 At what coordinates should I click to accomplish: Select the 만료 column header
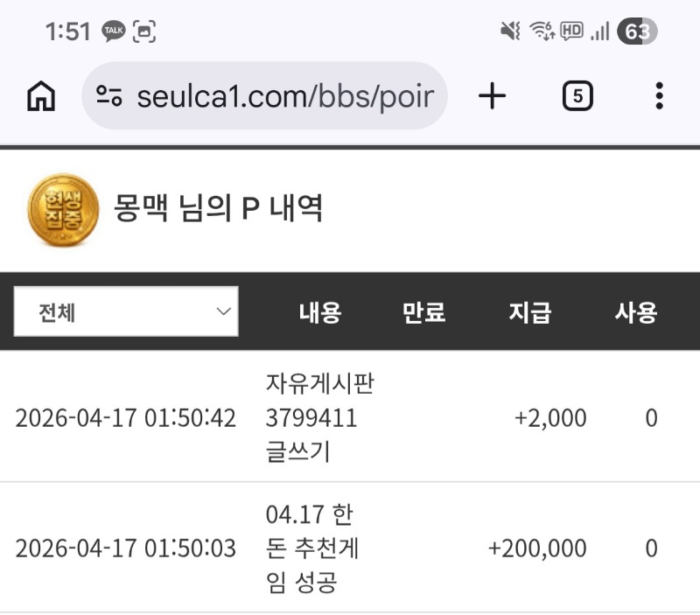(x=423, y=312)
